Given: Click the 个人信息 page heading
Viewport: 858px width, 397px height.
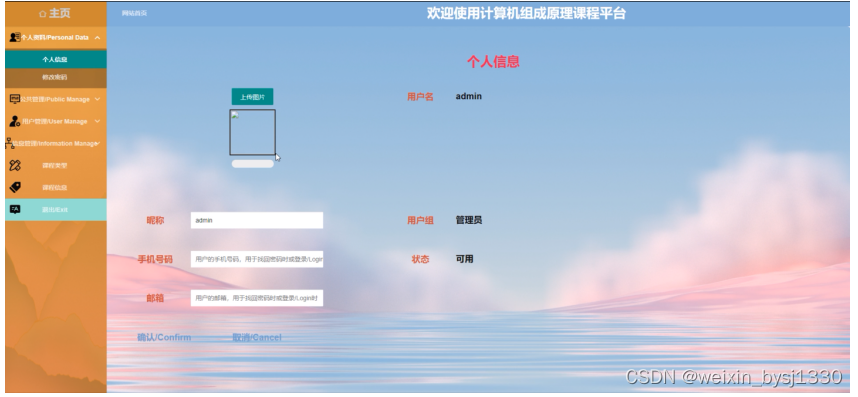Looking at the screenshot, I should tap(493, 62).
